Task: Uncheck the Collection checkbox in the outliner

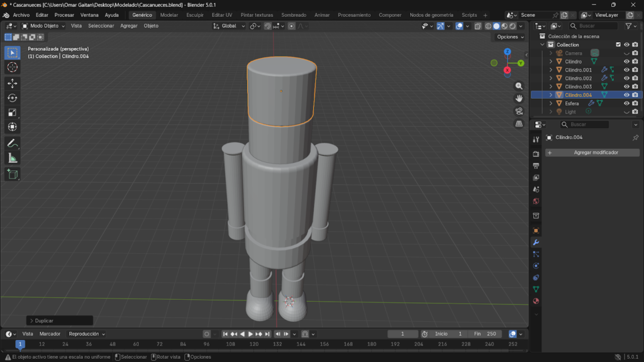Action: point(618,45)
